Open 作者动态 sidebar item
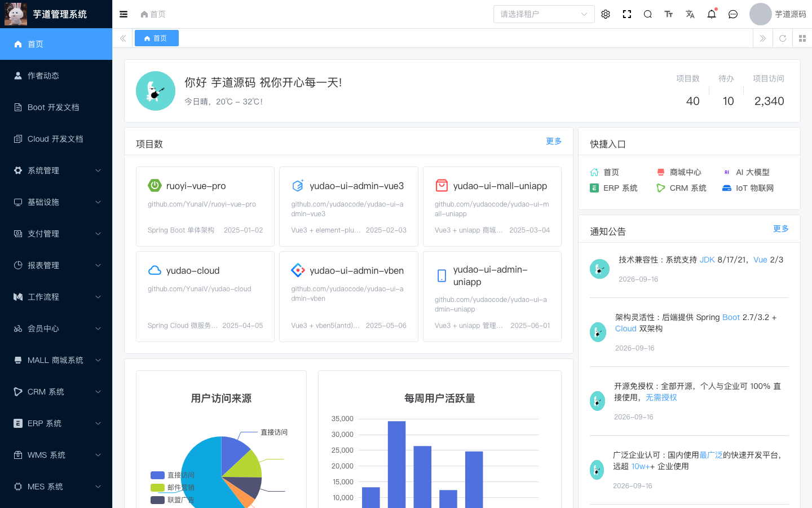This screenshot has width=812, height=508. click(56, 76)
